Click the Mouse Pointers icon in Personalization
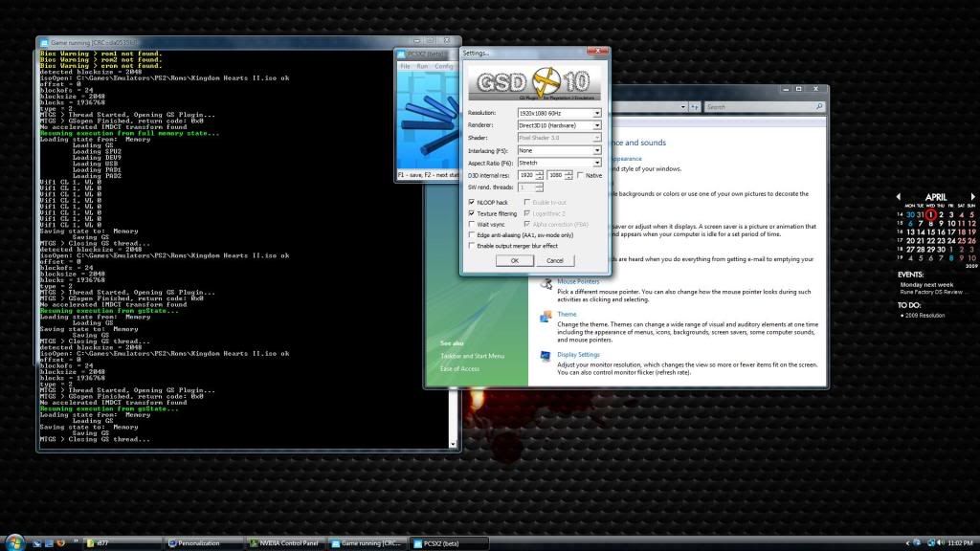 [x=546, y=284]
